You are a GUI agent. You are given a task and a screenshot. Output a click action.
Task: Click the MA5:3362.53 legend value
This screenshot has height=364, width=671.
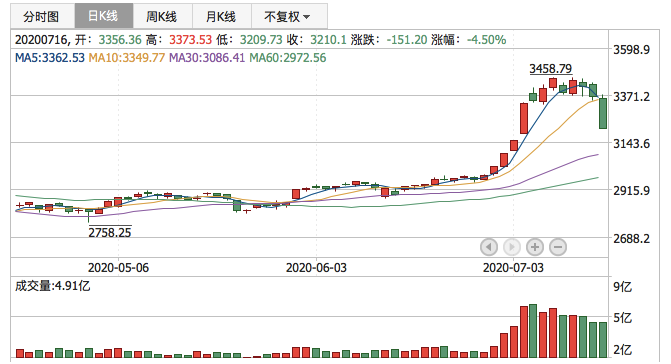coord(50,58)
